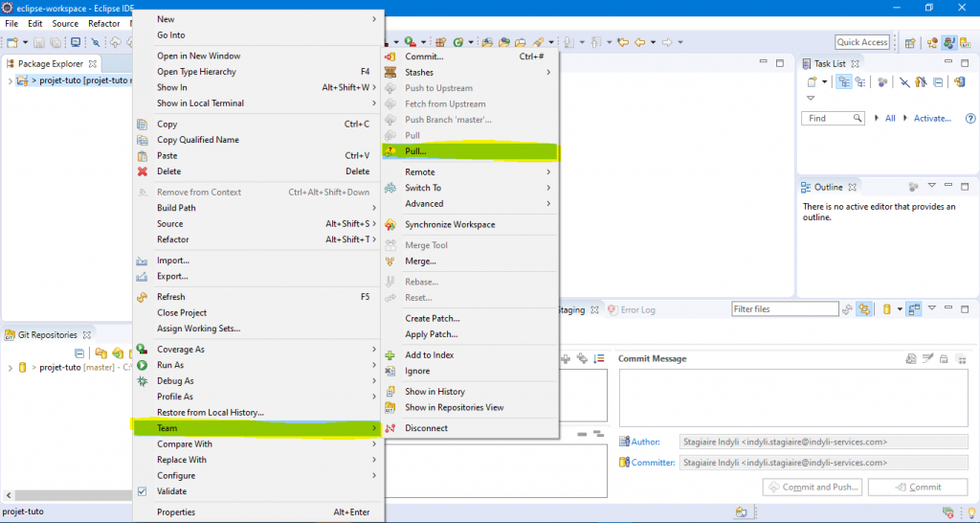Expand the Stashes submenu
This screenshot has height=523, width=980.
pyautogui.click(x=470, y=72)
